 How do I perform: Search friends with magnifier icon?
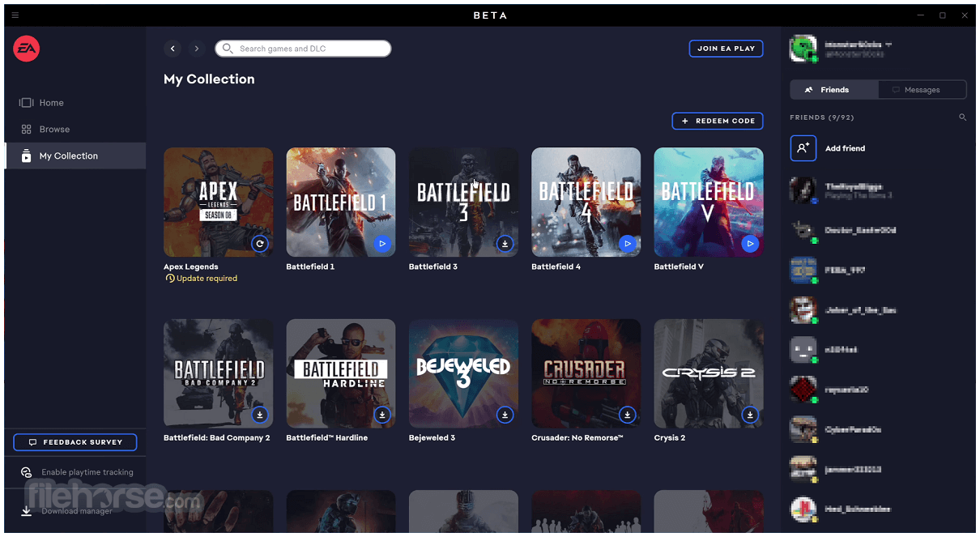click(x=962, y=117)
